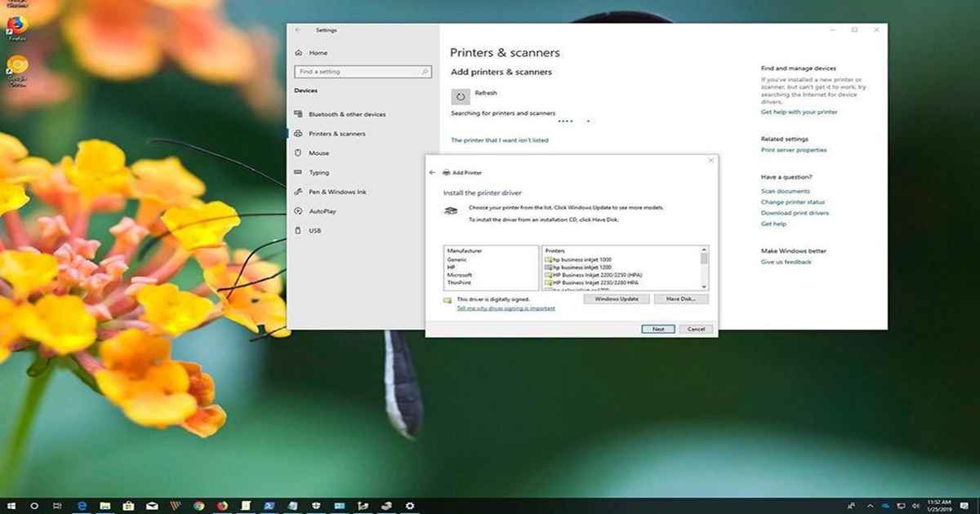Viewport: 980px width, 514px height.
Task: Go to Mouse settings page
Action: coord(318,153)
